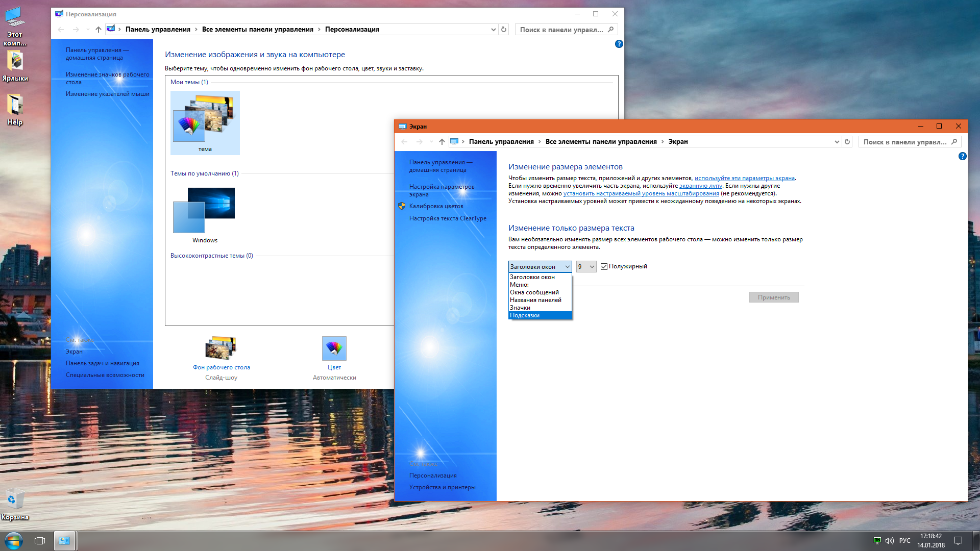
Task: Click the volume speaker tray icon
Action: [890, 540]
